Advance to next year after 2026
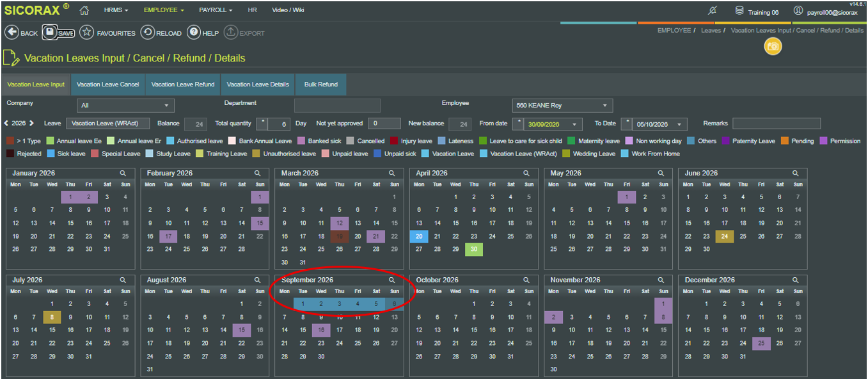Screen dimensions: 868x379 pos(32,123)
